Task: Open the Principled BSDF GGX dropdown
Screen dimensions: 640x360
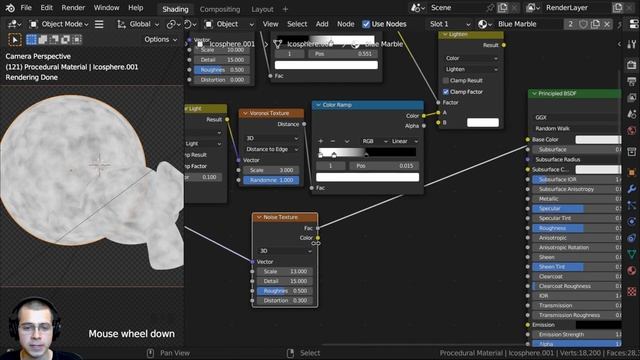Action: (576, 117)
